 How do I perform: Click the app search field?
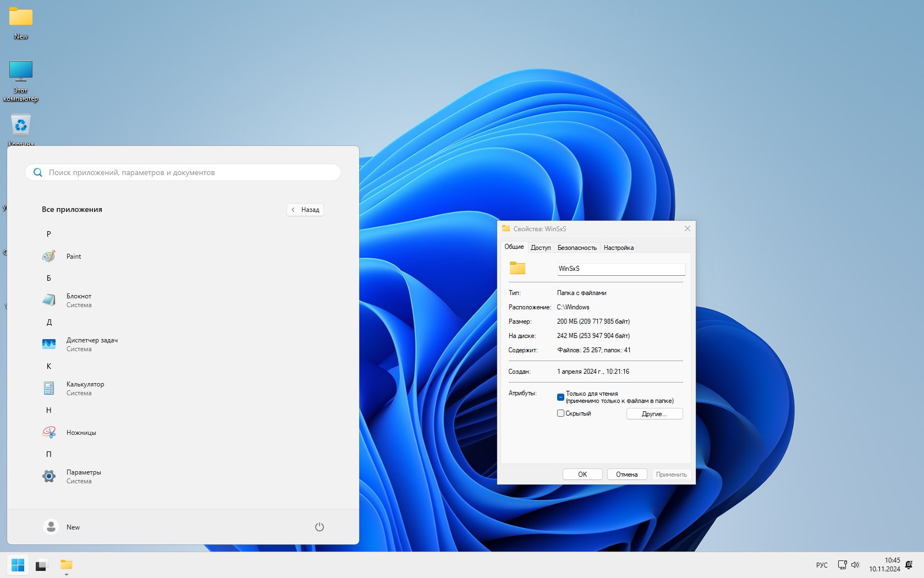pyautogui.click(x=187, y=172)
